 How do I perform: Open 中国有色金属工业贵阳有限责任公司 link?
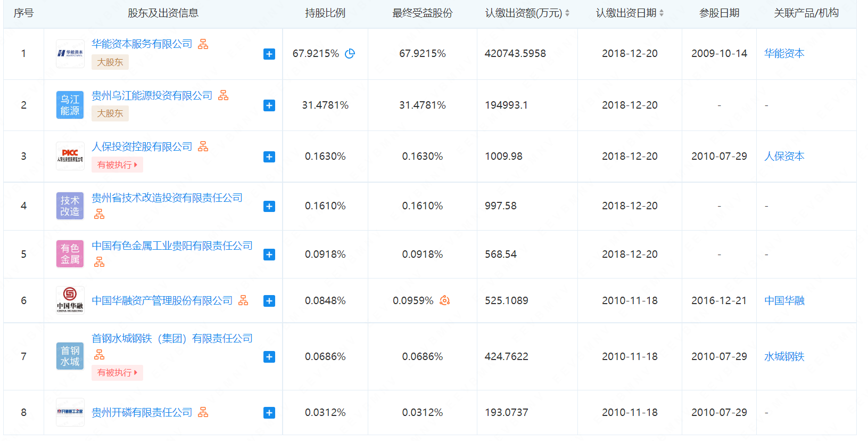click(x=172, y=246)
